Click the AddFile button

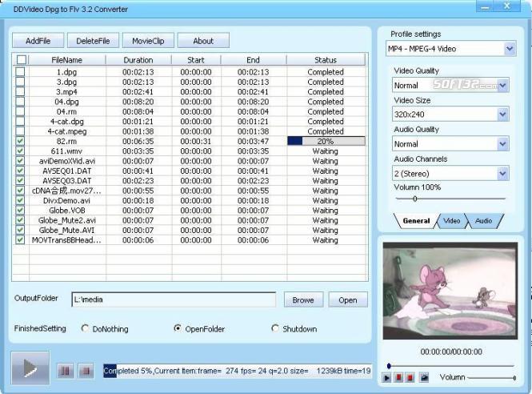[x=38, y=41]
